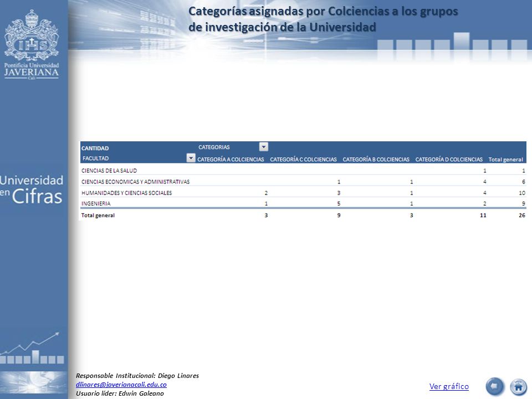
Task: Click the CATEGORÍA D COLCIENCIAS column header
Action: pyautogui.click(x=449, y=160)
